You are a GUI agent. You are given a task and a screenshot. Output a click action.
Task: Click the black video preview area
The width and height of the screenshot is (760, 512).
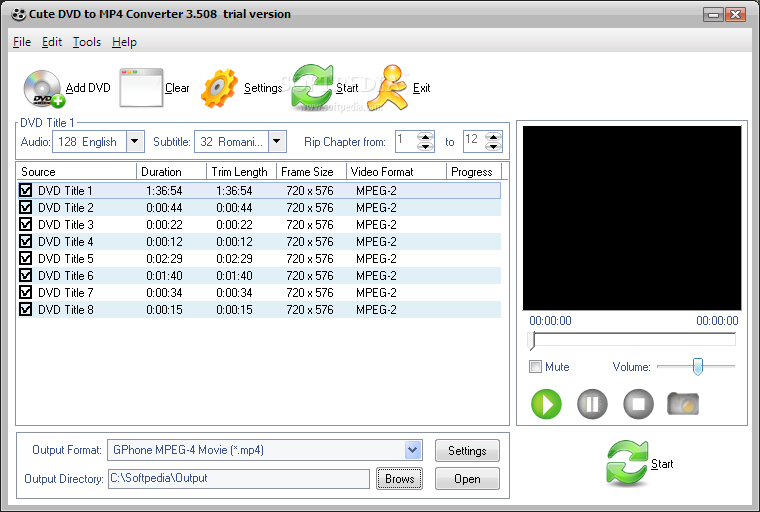pyautogui.click(x=632, y=218)
